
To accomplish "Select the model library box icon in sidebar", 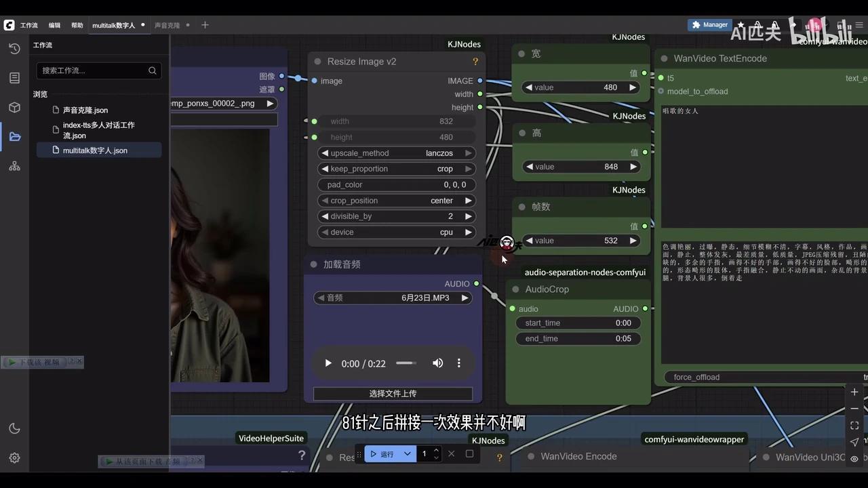I will pyautogui.click(x=14, y=107).
